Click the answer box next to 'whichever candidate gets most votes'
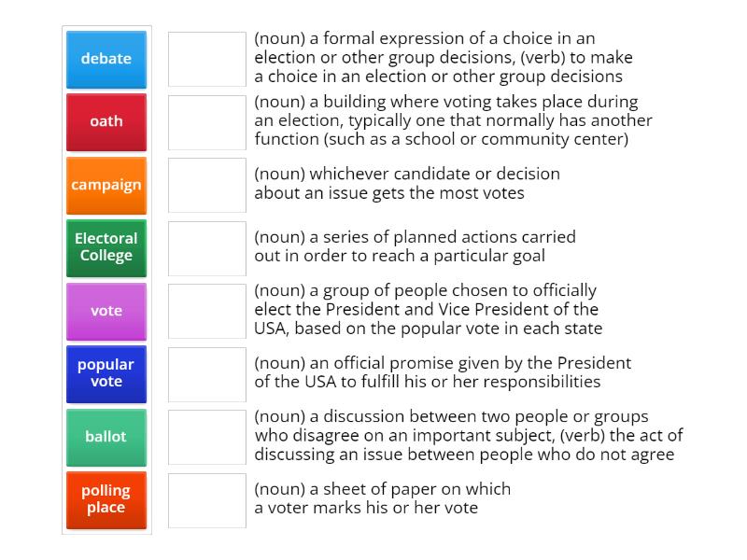The image size is (747, 560). coord(206,185)
